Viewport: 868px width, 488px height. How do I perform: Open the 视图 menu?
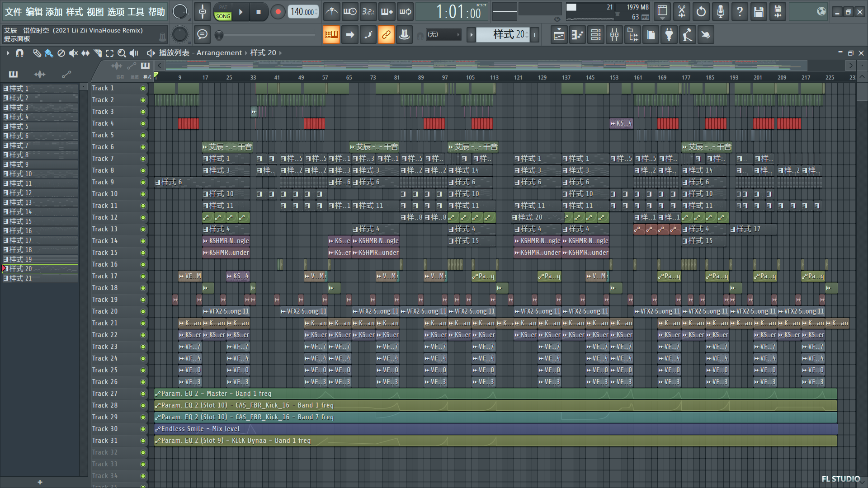(x=95, y=12)
